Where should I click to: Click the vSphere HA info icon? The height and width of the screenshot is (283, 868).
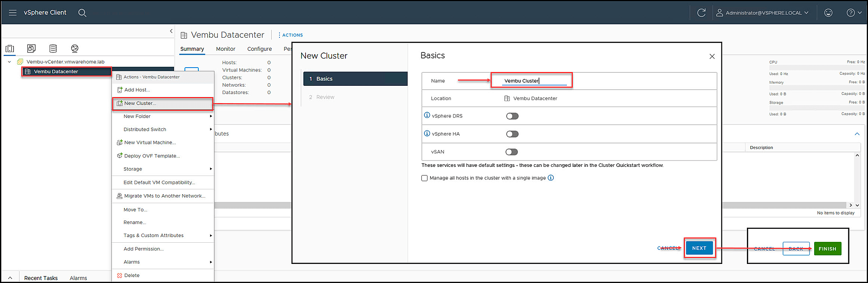(427, 133)
